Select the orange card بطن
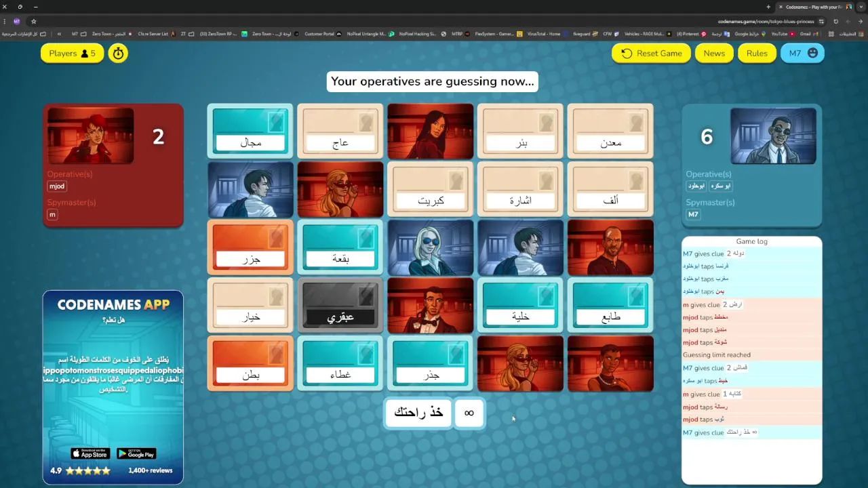 click(x=250, y=363)
